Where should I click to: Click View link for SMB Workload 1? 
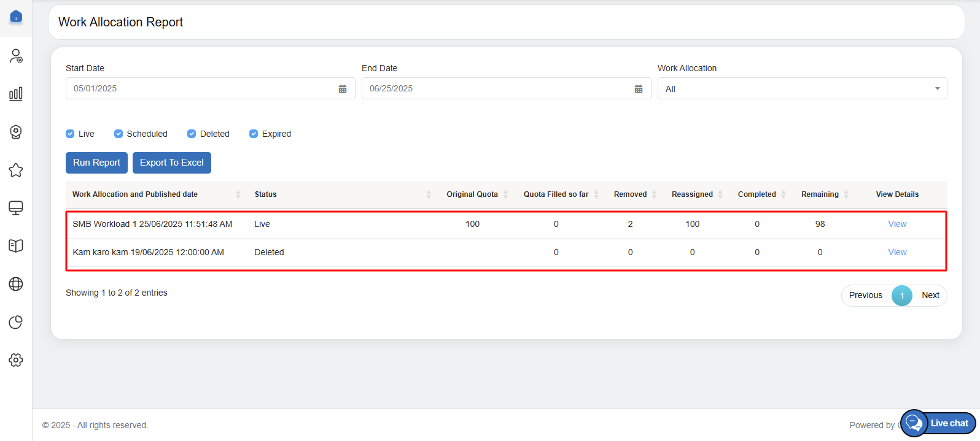coord(897,224)
